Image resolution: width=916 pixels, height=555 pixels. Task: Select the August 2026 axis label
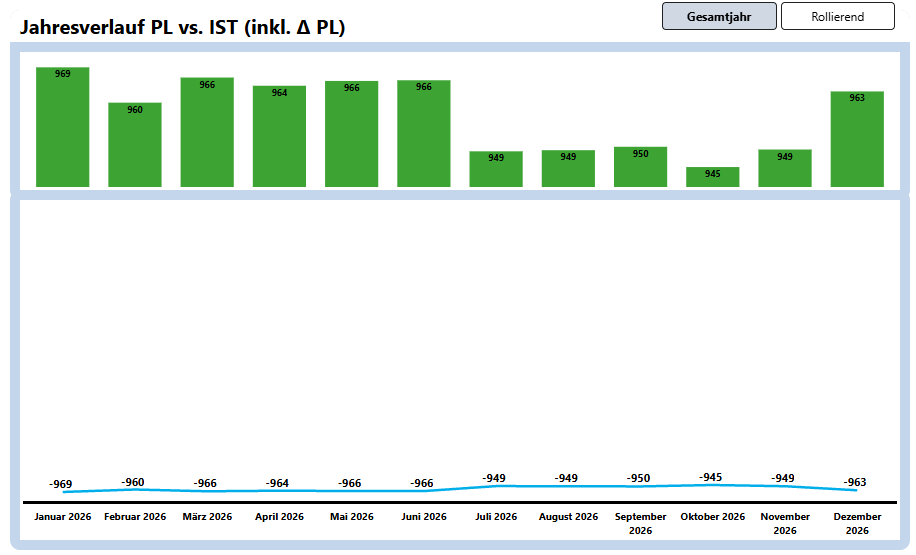pos(568,517)
